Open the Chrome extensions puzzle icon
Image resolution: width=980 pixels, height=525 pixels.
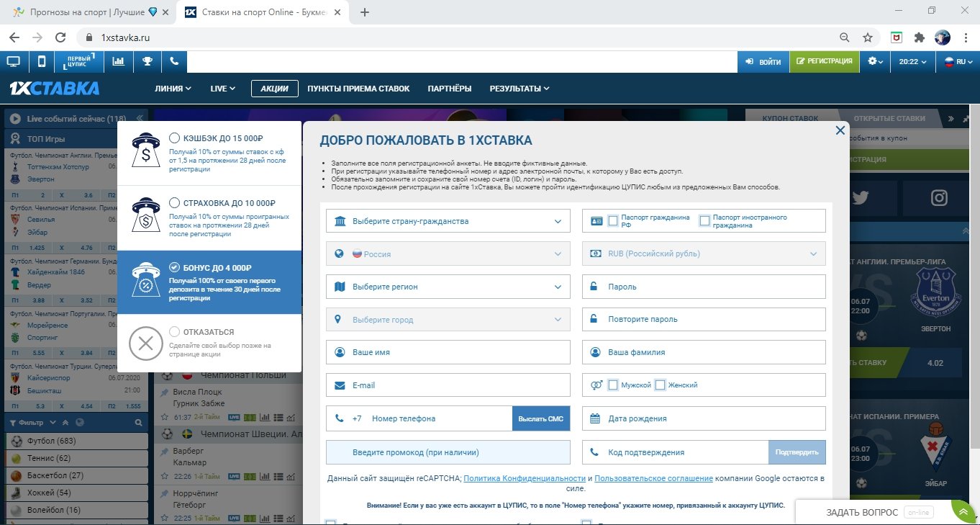click(x=919, y=37)
